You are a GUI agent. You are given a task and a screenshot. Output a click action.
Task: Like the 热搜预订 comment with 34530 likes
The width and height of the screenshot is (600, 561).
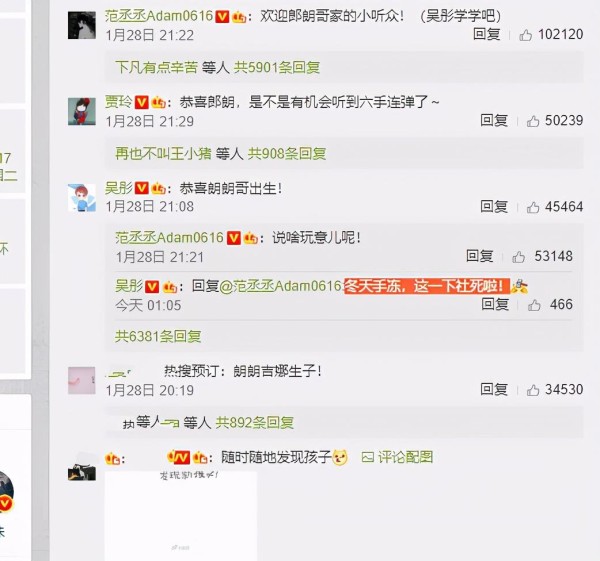coord(533,390)
